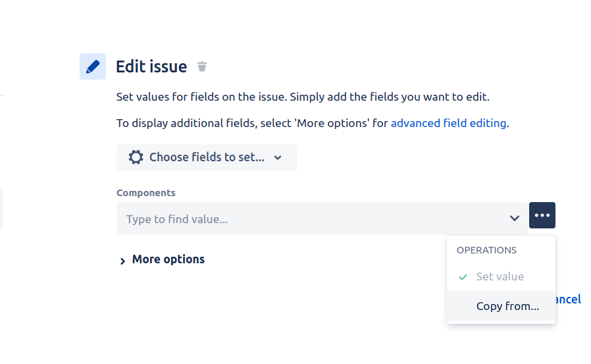The height and width of the screenshot is (364, 591).
Task: Click the blue pencil Edit issue icon
Action: [93, 66]
